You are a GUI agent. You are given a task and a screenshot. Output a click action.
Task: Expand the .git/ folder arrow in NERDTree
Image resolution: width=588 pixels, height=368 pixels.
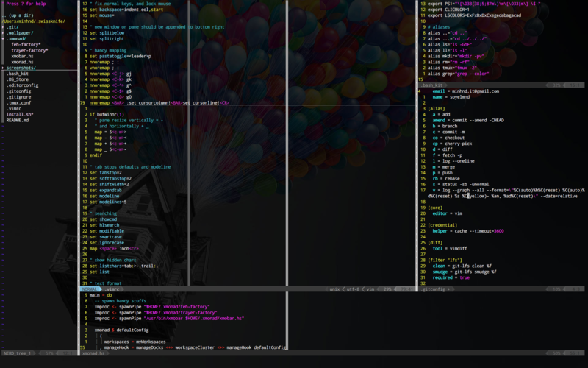point(3,27)
